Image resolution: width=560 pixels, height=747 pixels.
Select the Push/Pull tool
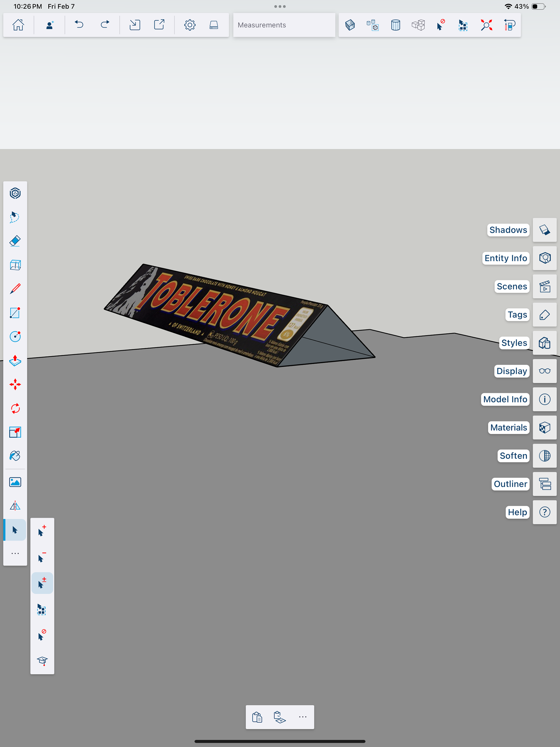pos(15,361)
